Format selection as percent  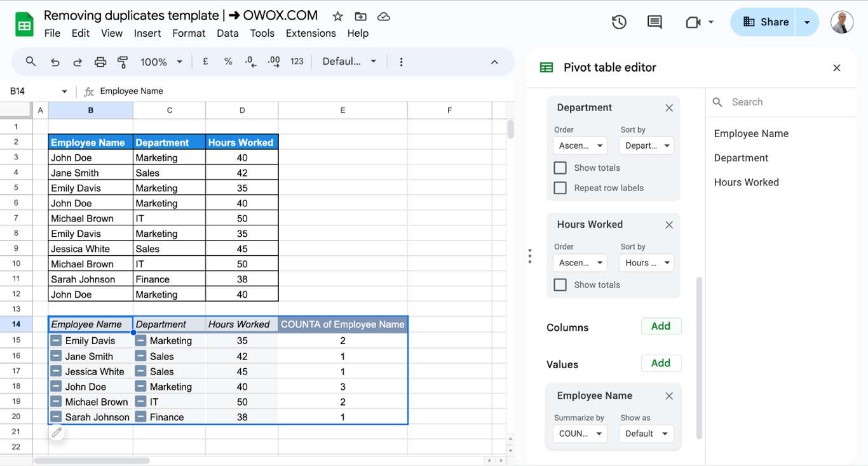coord(228,62)
